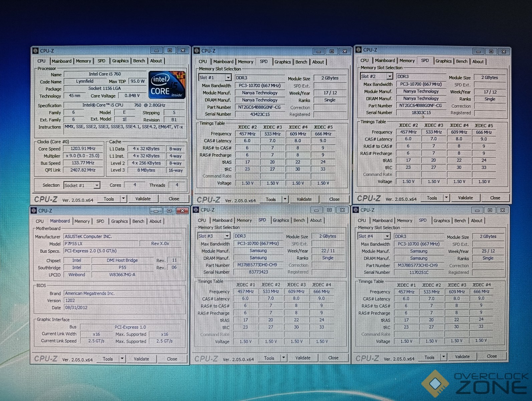
Task: Maximize the Slot #3 SPD window
Action: (x=329, y=210)
